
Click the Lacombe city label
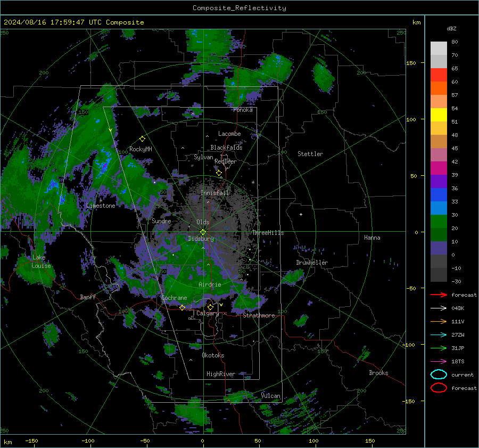click(229, 134)
